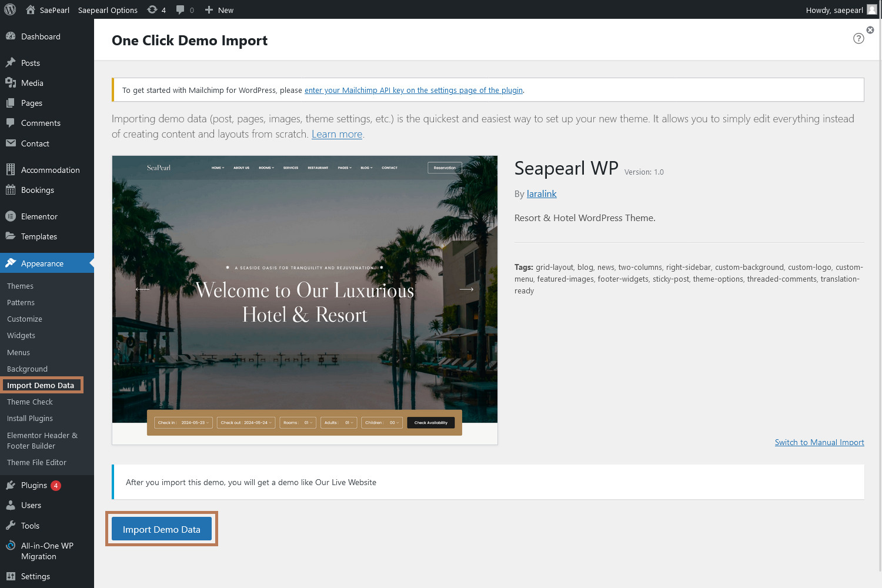Viewport: 882px width, 588px height.
Task: Select Import Demo Data submenu item
Action: 41,385
